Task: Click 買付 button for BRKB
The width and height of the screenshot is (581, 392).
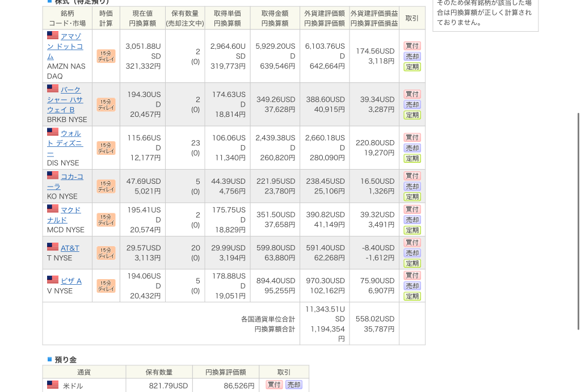Action: tap(412, 94)
